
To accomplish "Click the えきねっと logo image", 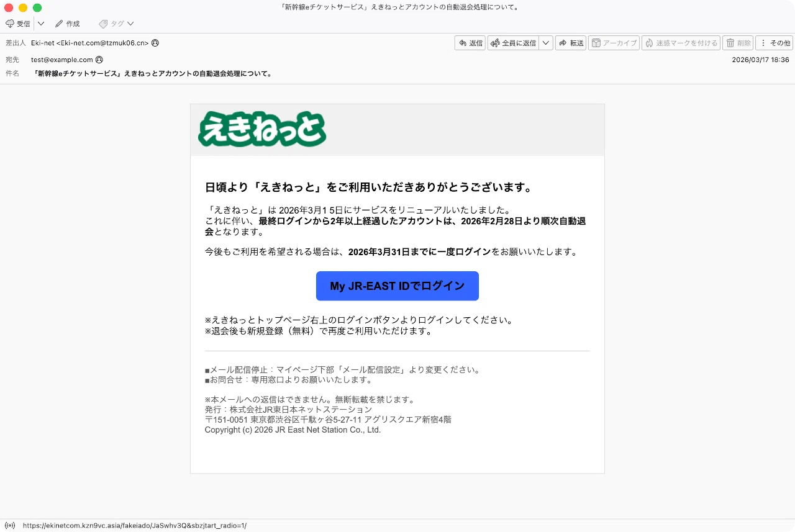I will point(262,129).
